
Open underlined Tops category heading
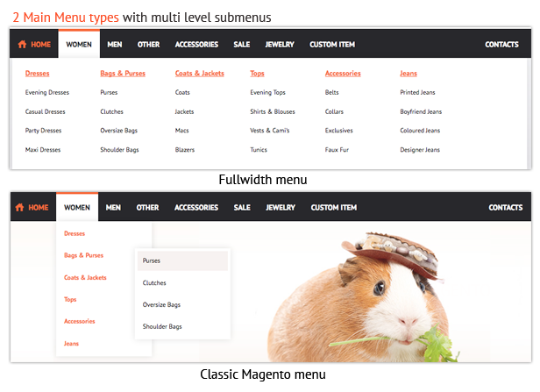coord(257,74)
